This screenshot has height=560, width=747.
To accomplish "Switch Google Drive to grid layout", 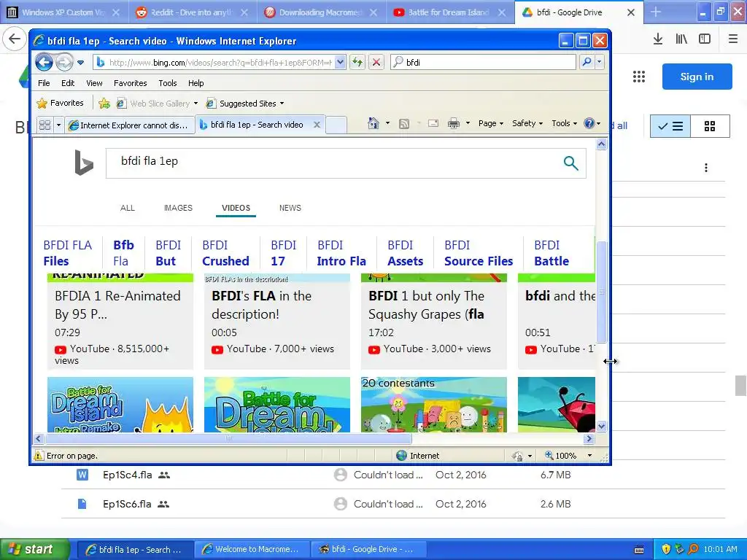I will tap(710, 126).
